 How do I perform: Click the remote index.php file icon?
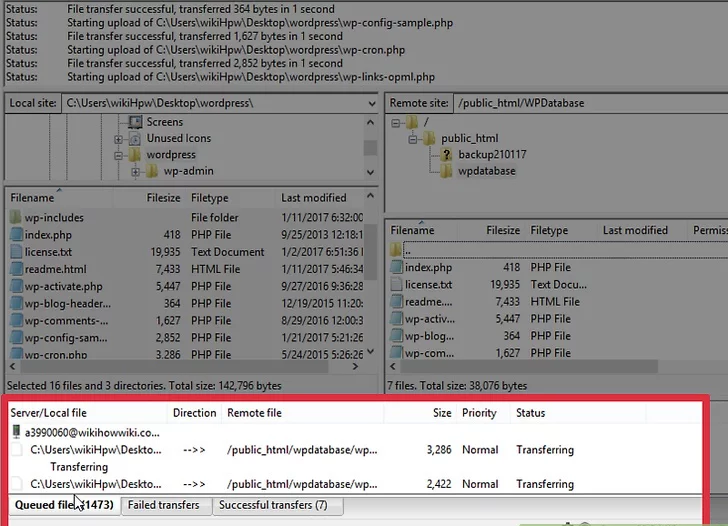coord(397,268)
